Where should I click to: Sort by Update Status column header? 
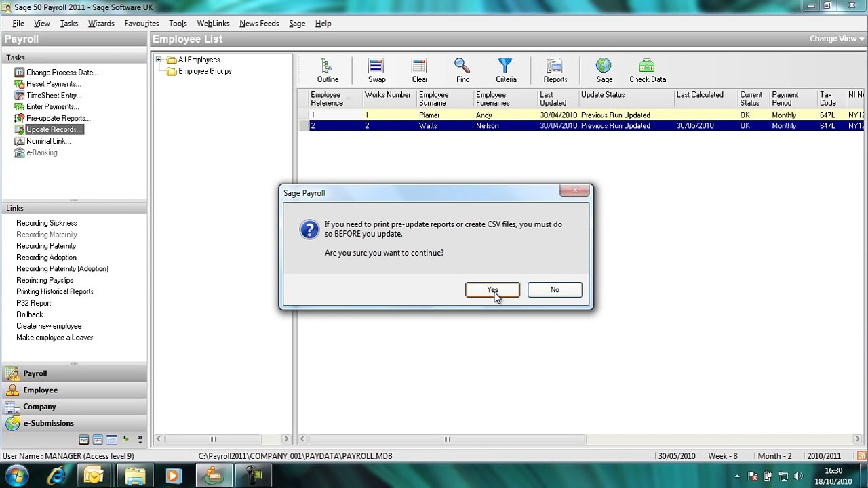pyautogui.click(x=627, y=99)
